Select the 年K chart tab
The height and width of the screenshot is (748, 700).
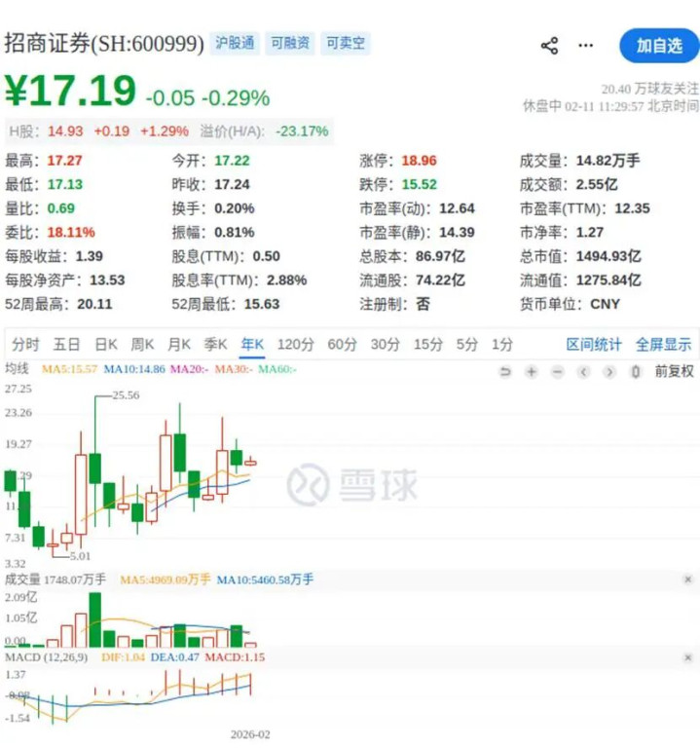[252, 344]
